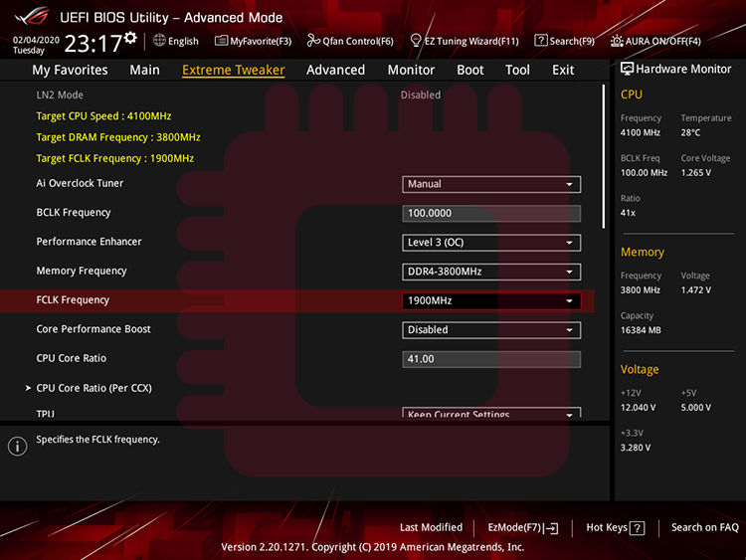Click the BCLK Frequency input field
This screenshot has height=560, width=746.
point(491,213)
